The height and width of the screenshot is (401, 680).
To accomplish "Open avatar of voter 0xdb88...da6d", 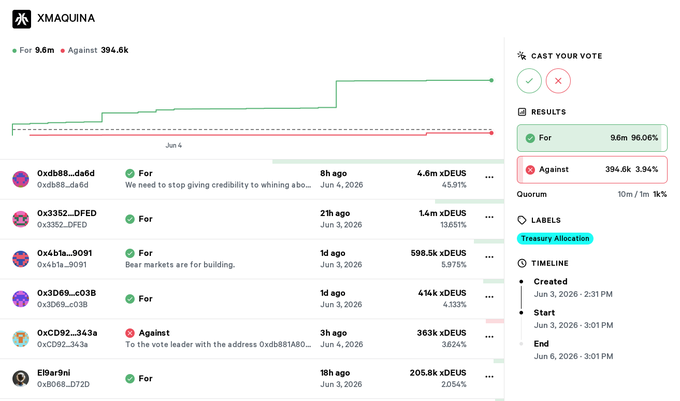I will pyautogui.click(x=20, y=179).
